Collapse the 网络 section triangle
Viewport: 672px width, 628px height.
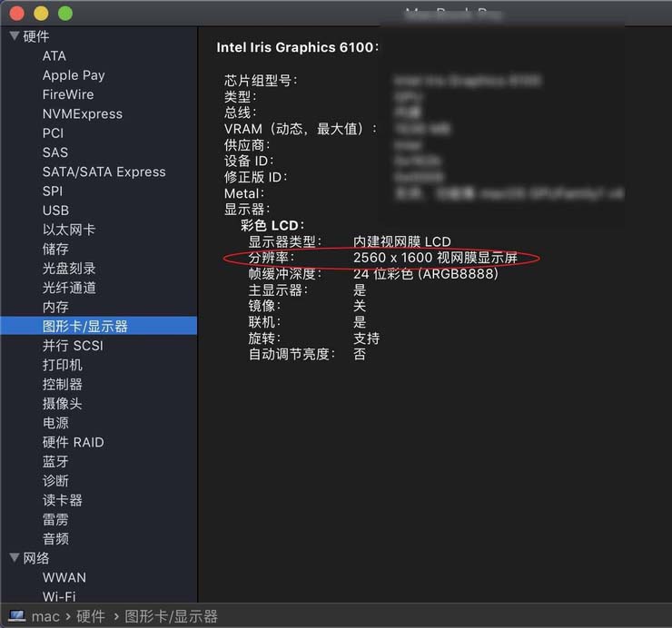(x=15, y=558)
